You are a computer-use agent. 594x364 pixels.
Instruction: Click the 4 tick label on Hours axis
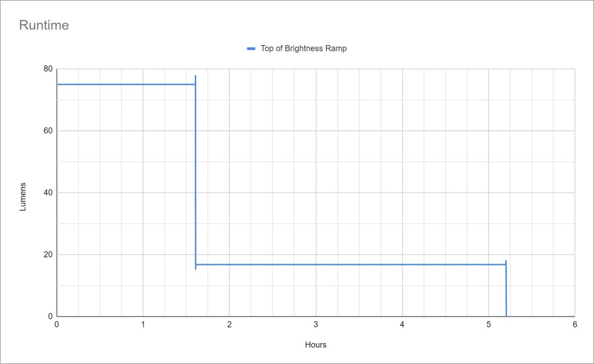point(402,325)
